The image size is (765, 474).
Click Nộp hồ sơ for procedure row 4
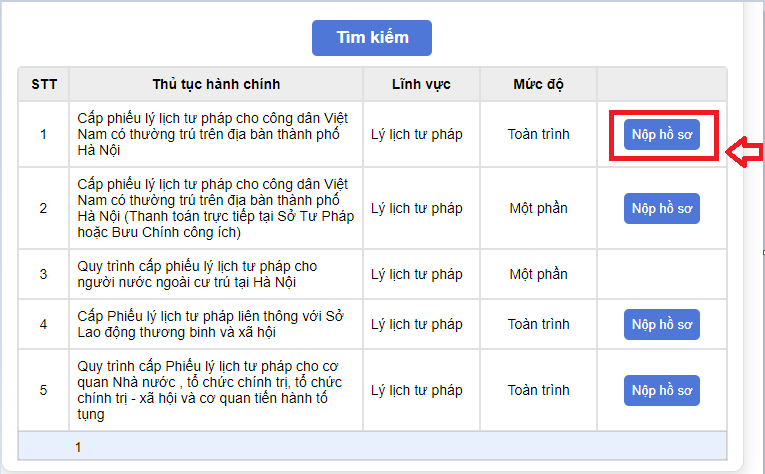(662, 324)
